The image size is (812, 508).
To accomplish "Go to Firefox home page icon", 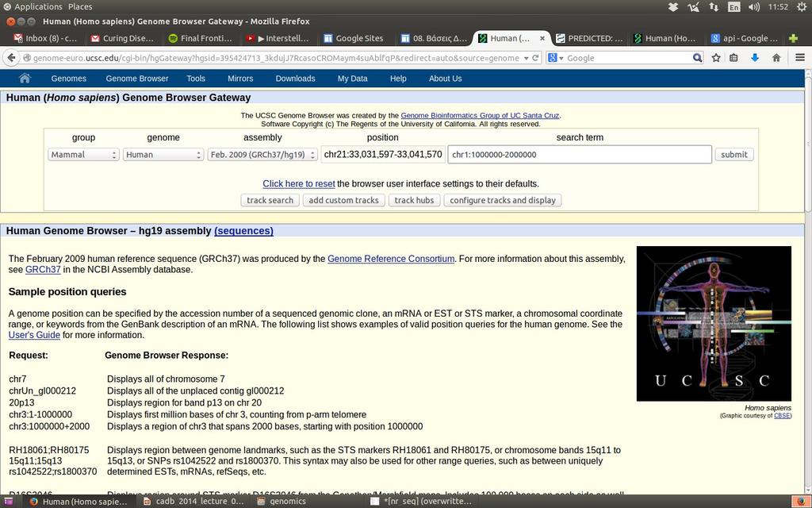I will coord(776,58).
